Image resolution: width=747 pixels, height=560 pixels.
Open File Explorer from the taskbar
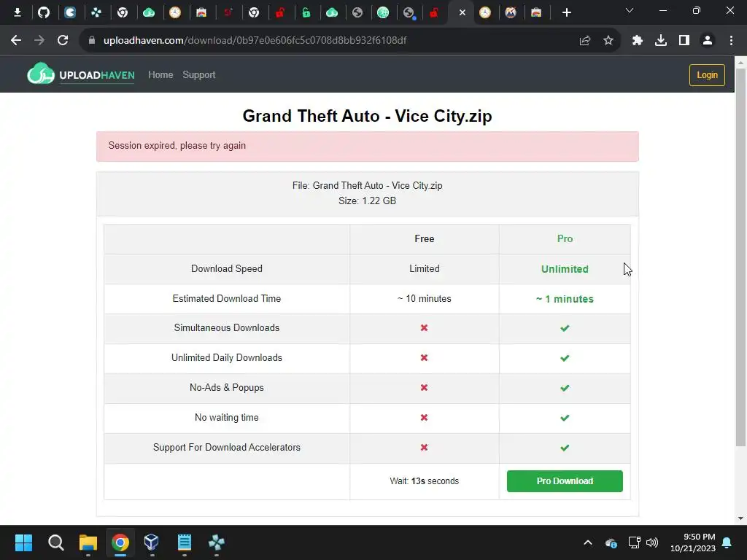(88, 542)
